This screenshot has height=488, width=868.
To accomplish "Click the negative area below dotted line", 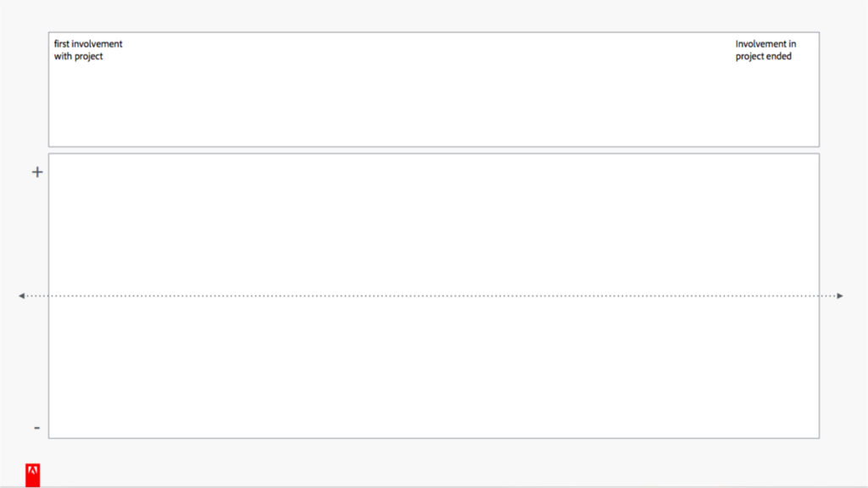I will (x=434, y=368).
